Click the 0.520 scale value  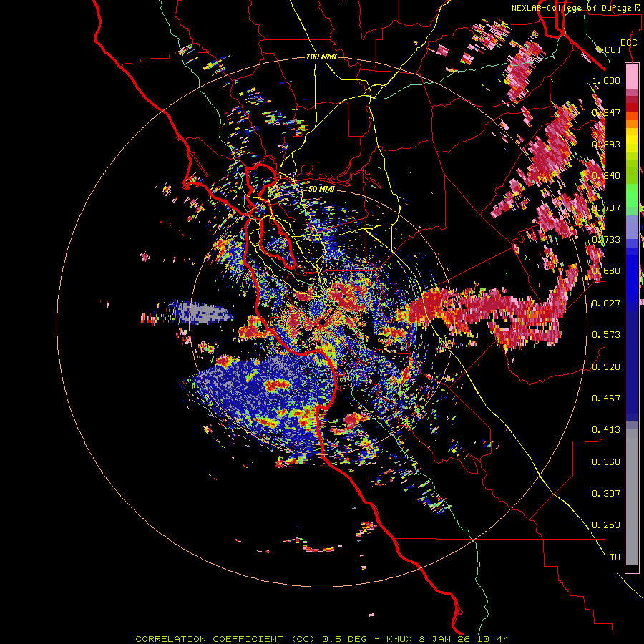point(606,366)
